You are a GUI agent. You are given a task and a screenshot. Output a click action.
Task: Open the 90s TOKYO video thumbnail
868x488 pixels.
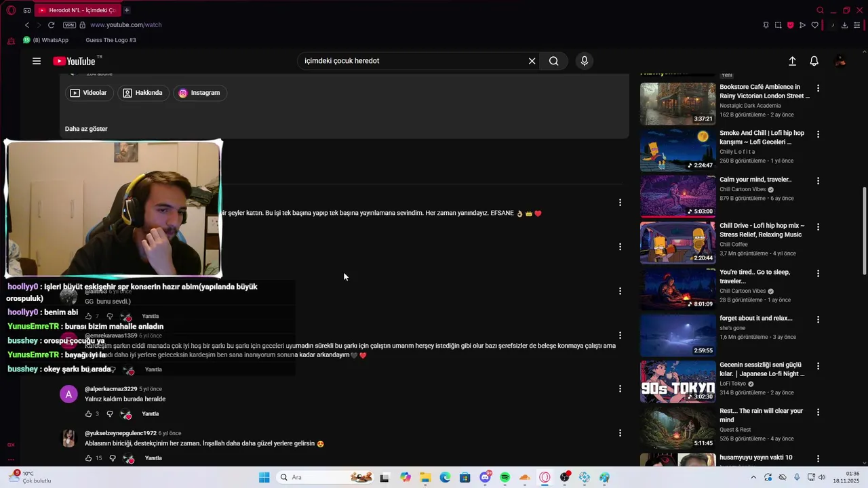[678, 382]
